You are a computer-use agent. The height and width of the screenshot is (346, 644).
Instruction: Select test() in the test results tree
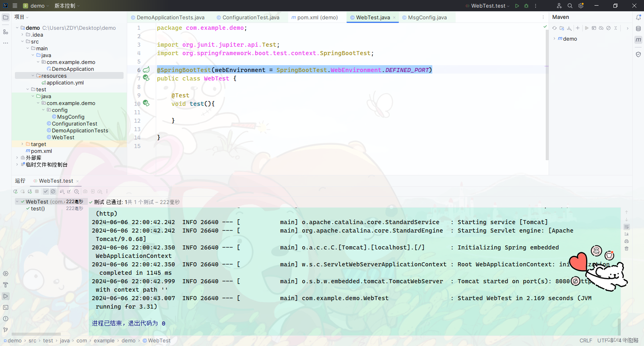click(38, 208)
